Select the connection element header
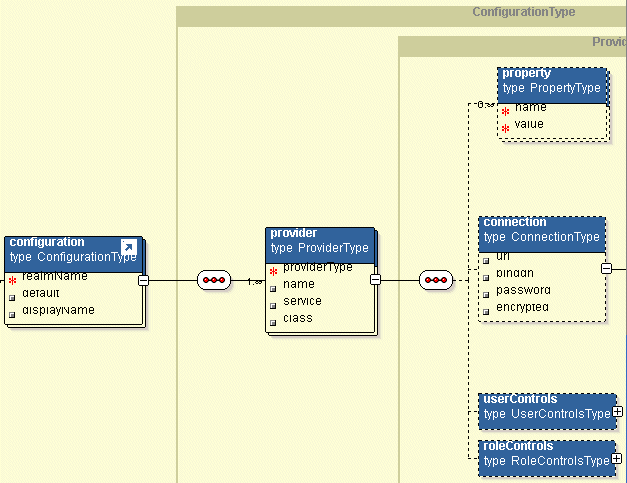The image size is (627, 483). 542,234
